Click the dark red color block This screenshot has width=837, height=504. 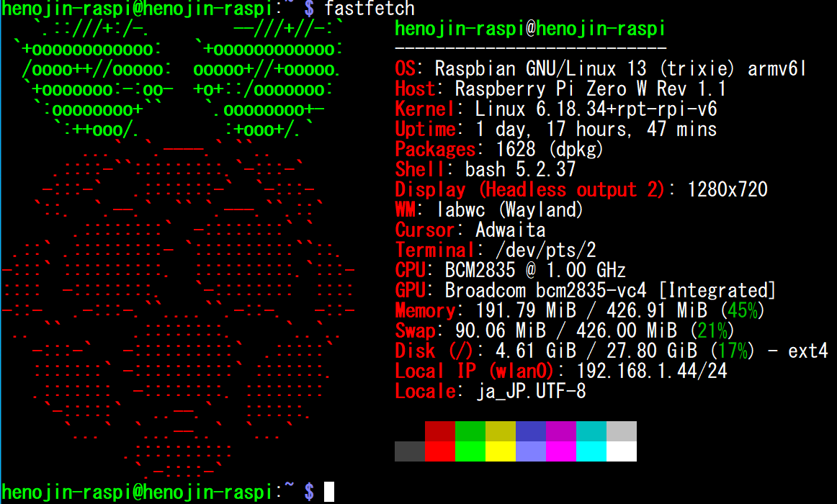[x=440, y=431]
